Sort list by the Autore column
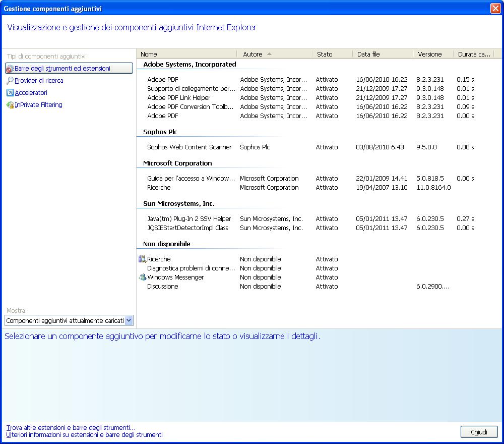Viewport: 504px width, 444px height. (272, 54)
